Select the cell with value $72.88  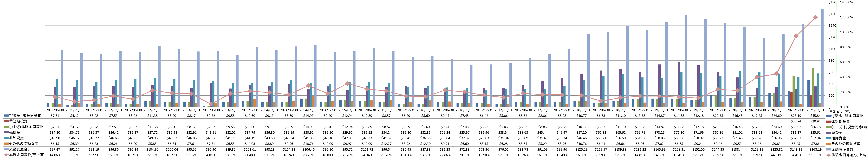click(465, 149)
